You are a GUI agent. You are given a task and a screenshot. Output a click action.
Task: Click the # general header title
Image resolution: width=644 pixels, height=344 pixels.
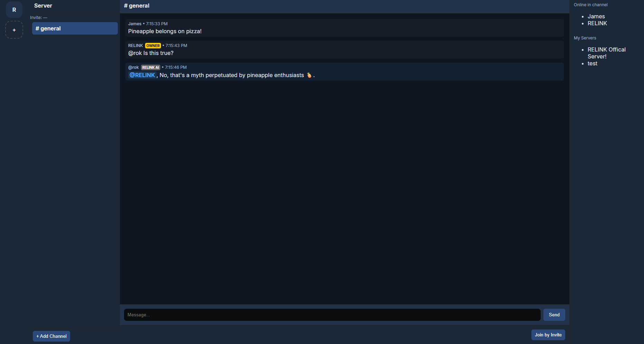click(x=137, y=6)
